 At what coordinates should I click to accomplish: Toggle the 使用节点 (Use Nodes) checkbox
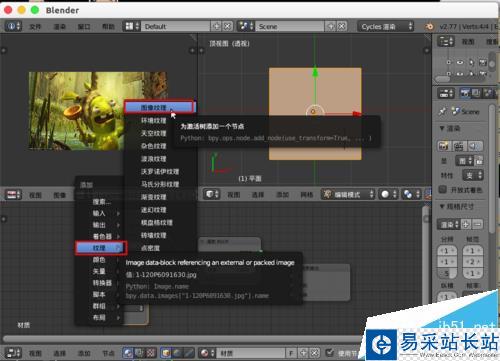tap(330, 353)
